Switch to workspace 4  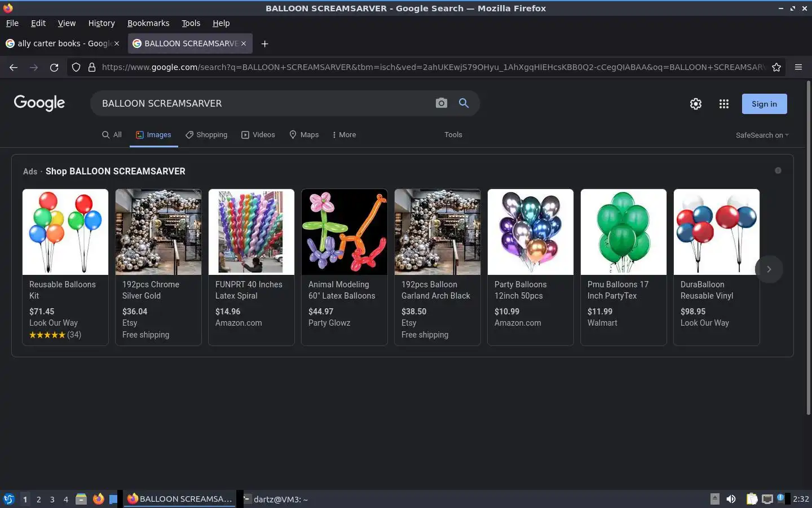[65, 499]
